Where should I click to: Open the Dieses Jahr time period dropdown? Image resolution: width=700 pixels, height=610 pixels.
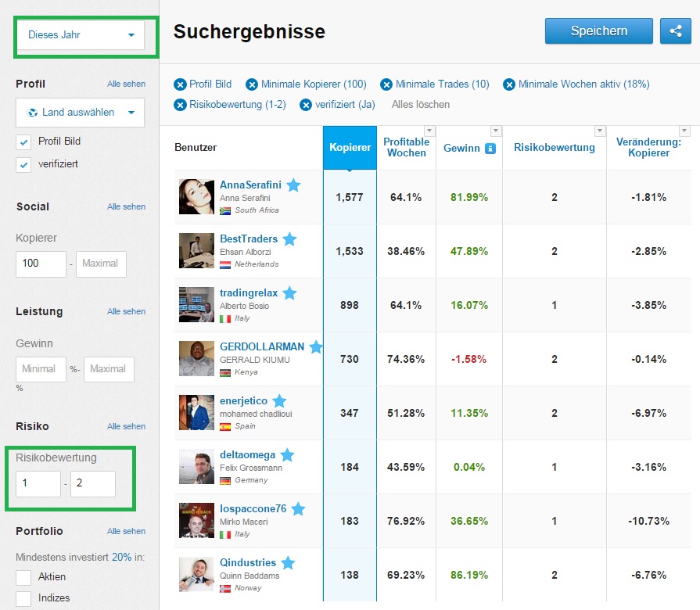[81, 34]
